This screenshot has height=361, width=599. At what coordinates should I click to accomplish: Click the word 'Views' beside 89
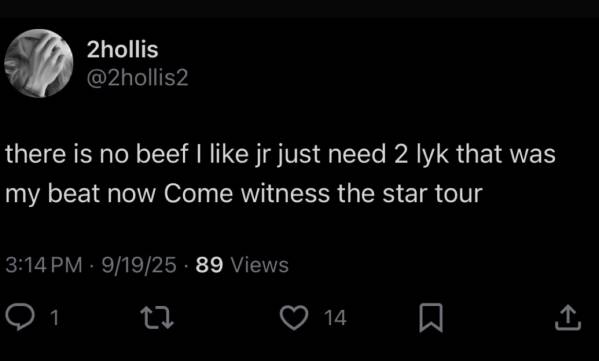pyautogui.click(x=260, y=265)
